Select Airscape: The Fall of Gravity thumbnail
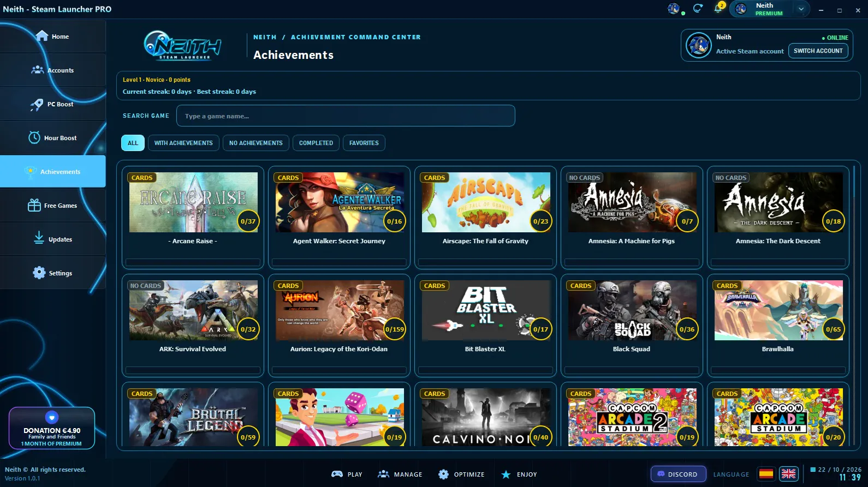This screenshot has width=868, height=487. (486, 202)
